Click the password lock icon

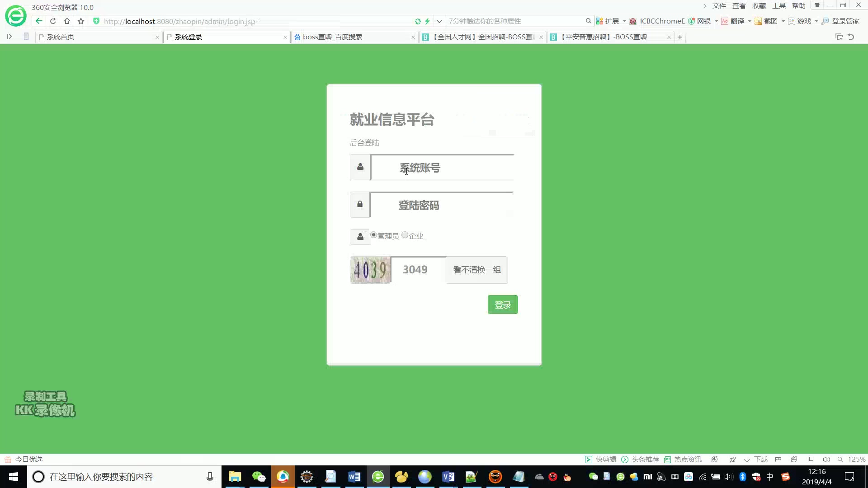(x=360, y=205)
